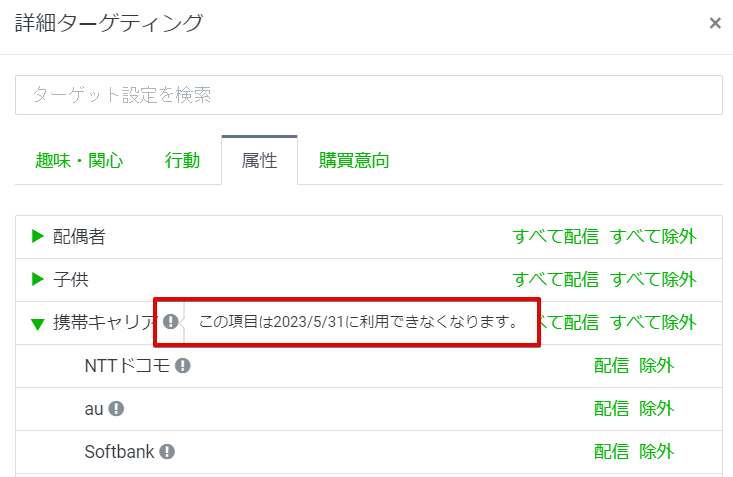Screen dimensions: 733x477
Task: Click 除外 for Softbank
Action: coord(657,452)
